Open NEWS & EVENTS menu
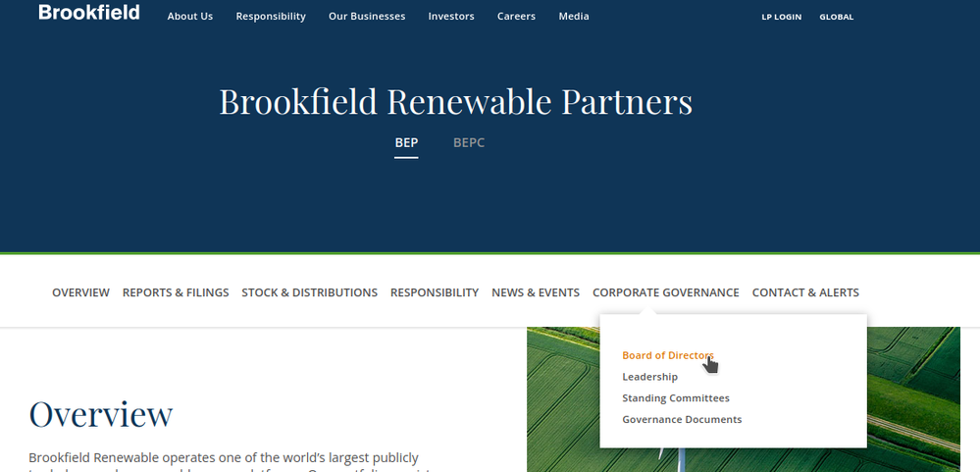Viewport: 980px width, 472px height. pos(536,292)
